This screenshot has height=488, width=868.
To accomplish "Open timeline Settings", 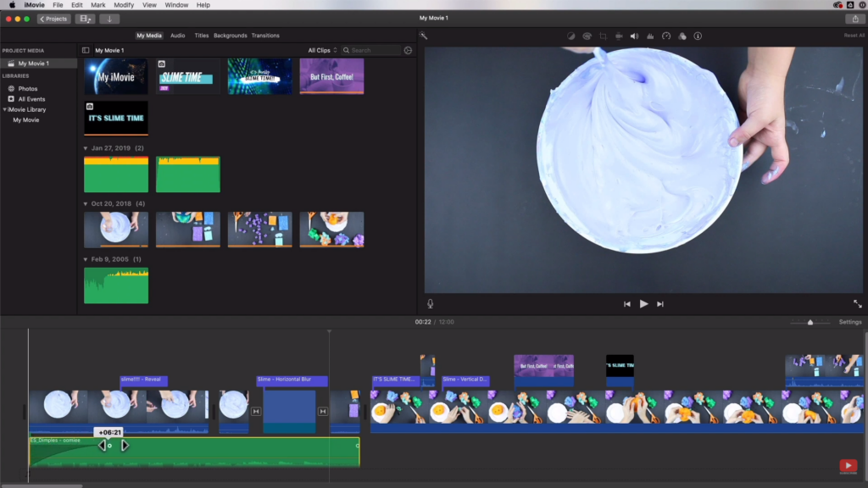I will click(849, 322).
